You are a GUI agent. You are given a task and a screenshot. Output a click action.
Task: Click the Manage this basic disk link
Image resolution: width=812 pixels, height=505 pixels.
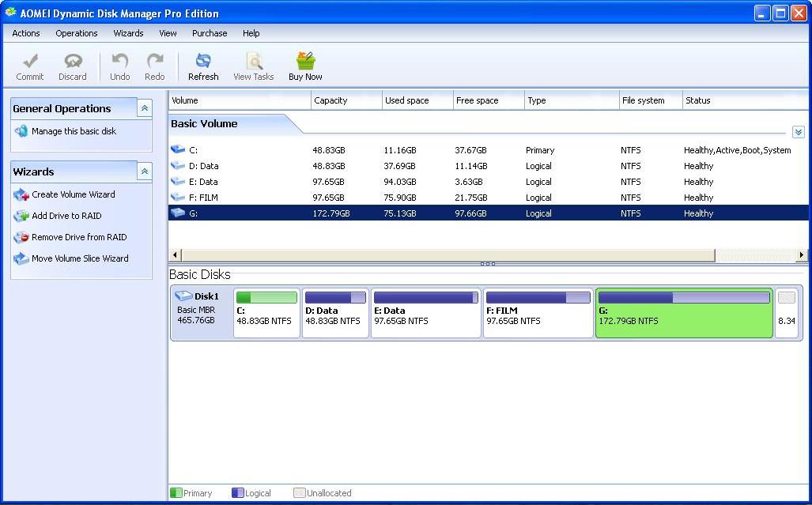point(74,131)
